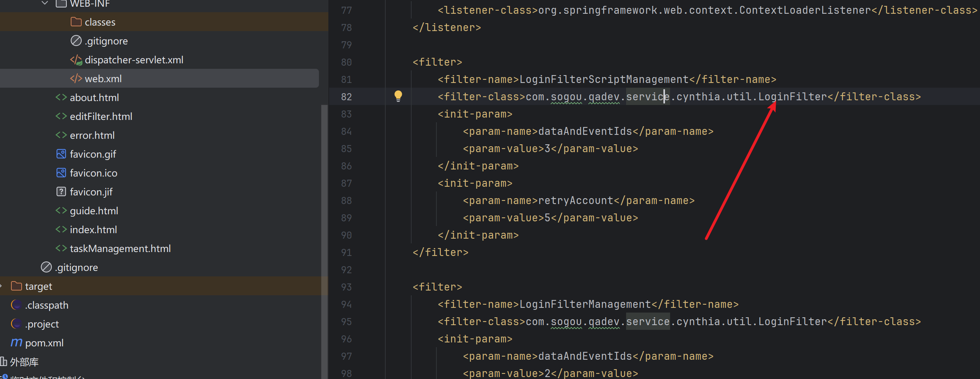Click the .classpath file icon

click(16, 305)
